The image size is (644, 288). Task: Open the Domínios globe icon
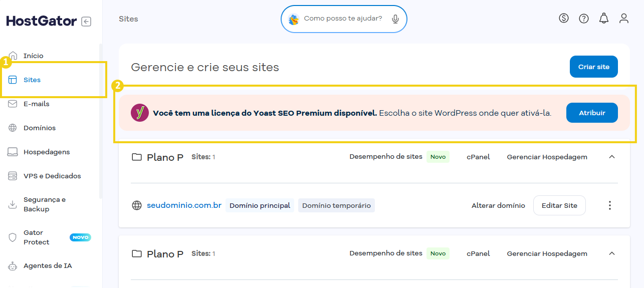[x=13, y=128]
